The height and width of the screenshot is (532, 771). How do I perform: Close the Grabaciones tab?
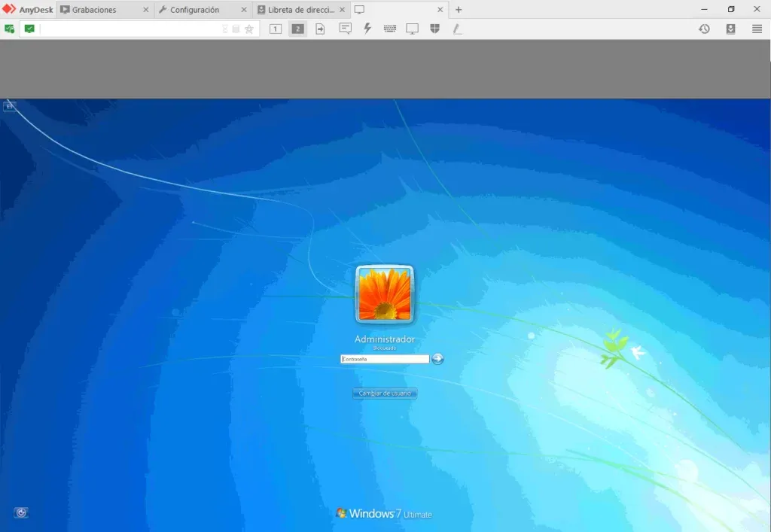click(x=145, y=10)
